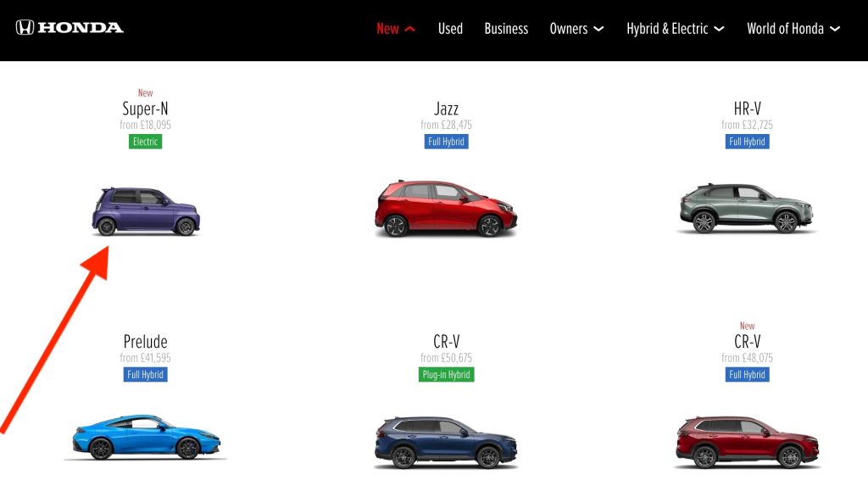Expand the Owners dropdown
The image size is (868, 486).
(x=576, y=29)
